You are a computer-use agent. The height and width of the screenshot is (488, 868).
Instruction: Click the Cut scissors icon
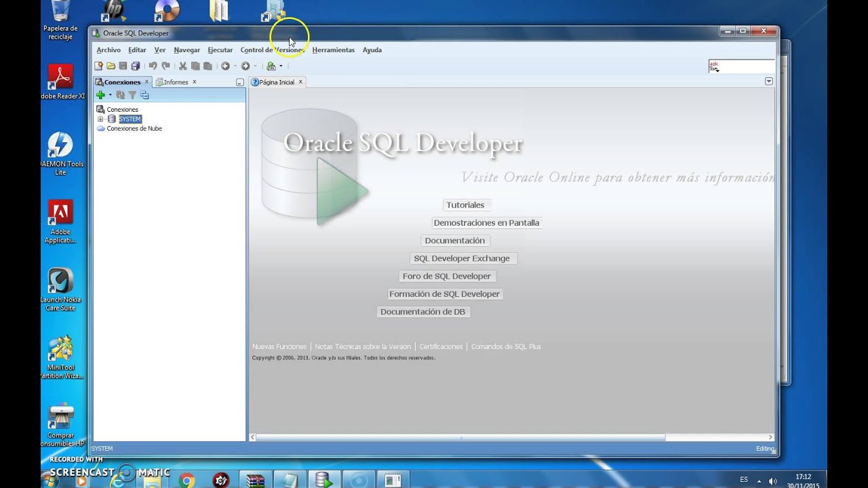(x=182, y=66)
